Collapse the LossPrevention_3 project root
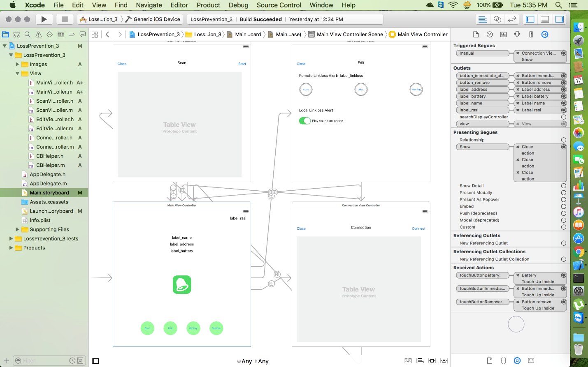 coord(5,46)
